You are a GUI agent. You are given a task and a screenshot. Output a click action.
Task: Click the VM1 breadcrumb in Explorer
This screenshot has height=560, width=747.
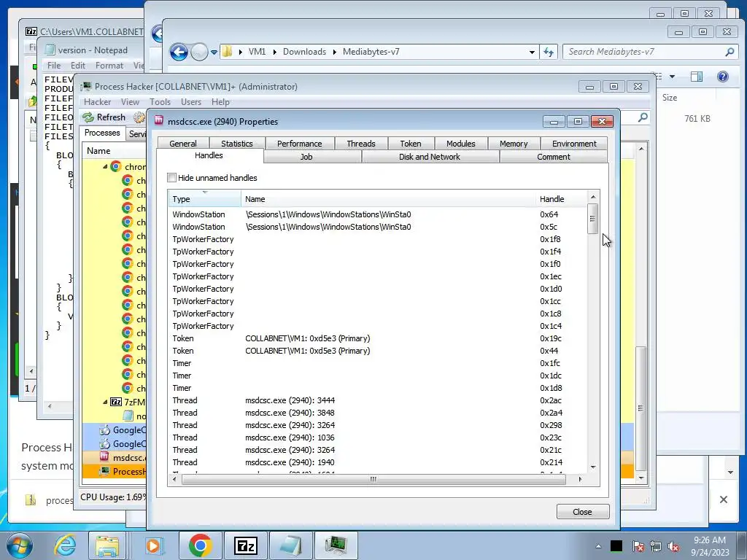258,52
